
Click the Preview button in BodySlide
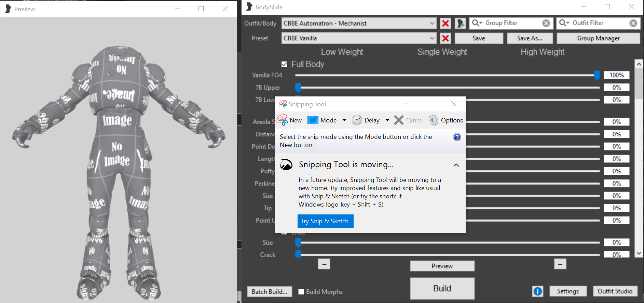pos(442,266)
